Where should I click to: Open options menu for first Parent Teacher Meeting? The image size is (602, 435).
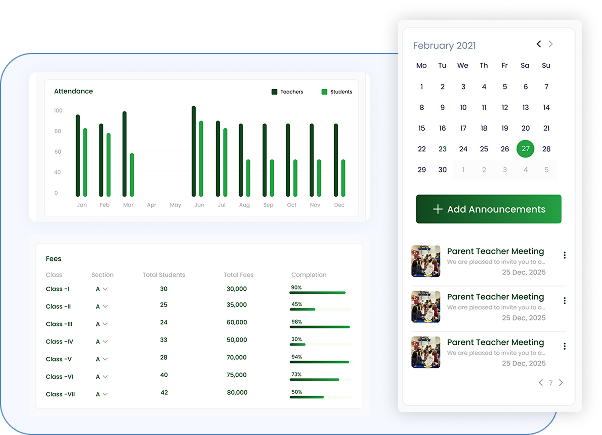point(564,255)
